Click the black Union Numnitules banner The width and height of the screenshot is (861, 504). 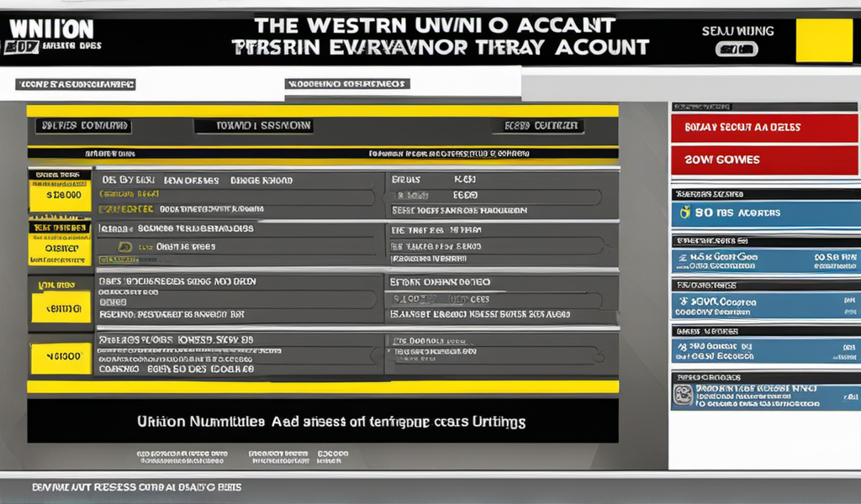click(x=322, y=420)
